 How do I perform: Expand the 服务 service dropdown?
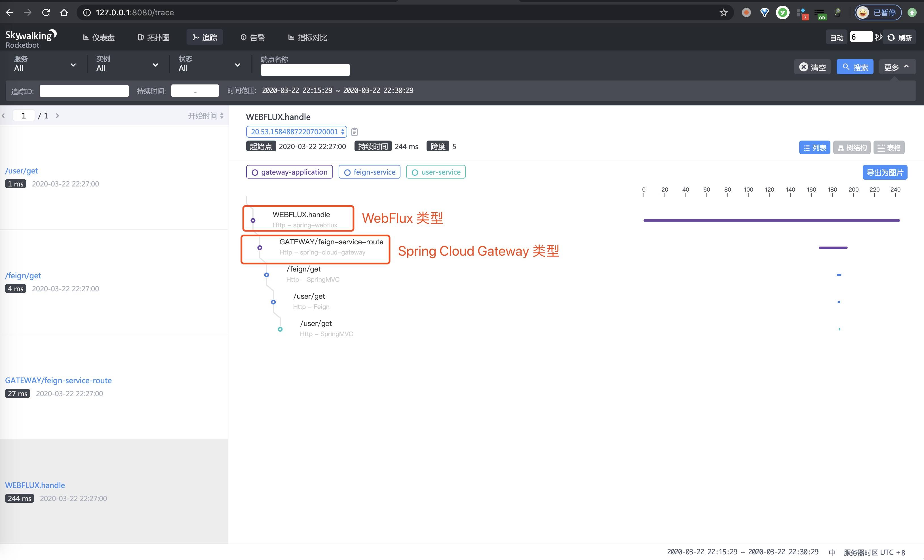[x=45, y=64]
